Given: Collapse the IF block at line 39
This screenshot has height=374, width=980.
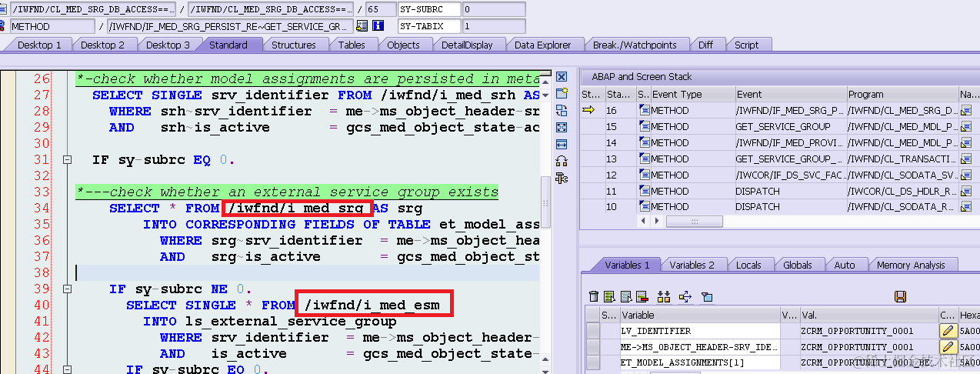Looking at the screenshot, I should pyautogui.click(x=68, y=289).
